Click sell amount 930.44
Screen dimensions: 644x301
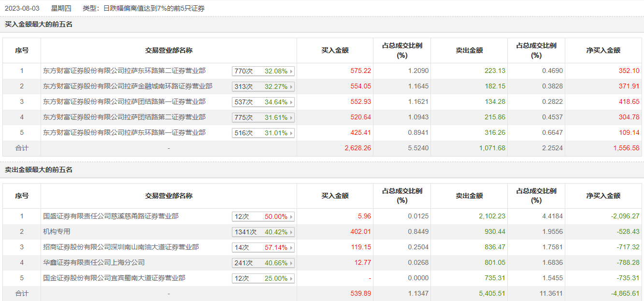tap(495, 231)
